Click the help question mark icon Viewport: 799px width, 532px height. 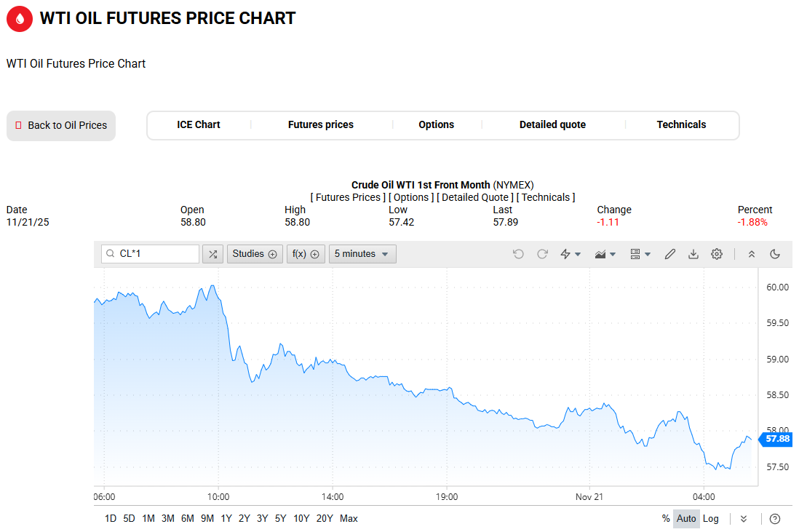775,519
